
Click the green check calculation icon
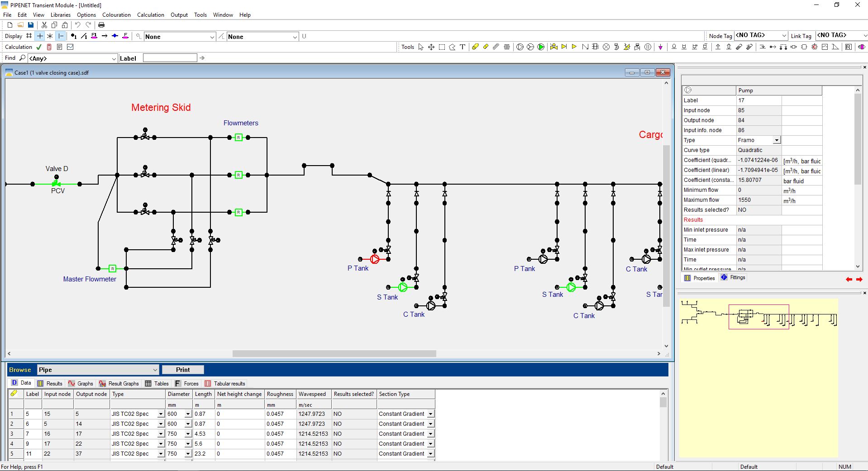[39, 47]
